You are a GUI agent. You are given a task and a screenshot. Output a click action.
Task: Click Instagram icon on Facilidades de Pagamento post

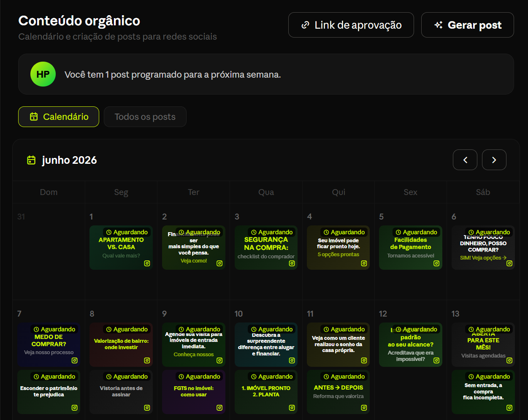click(436, 263)
